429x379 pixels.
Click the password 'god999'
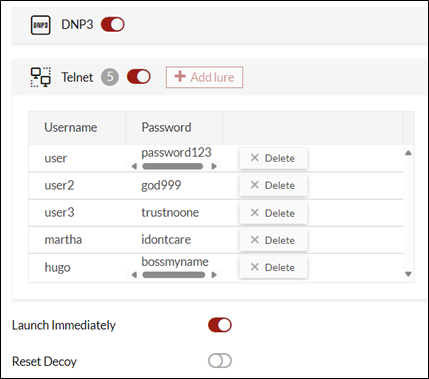(161, 186)
